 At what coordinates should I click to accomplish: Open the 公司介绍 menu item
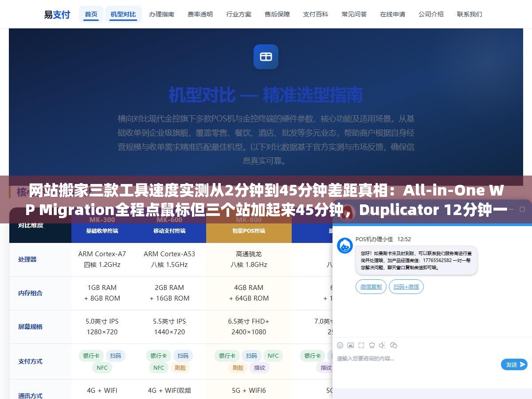432,14
